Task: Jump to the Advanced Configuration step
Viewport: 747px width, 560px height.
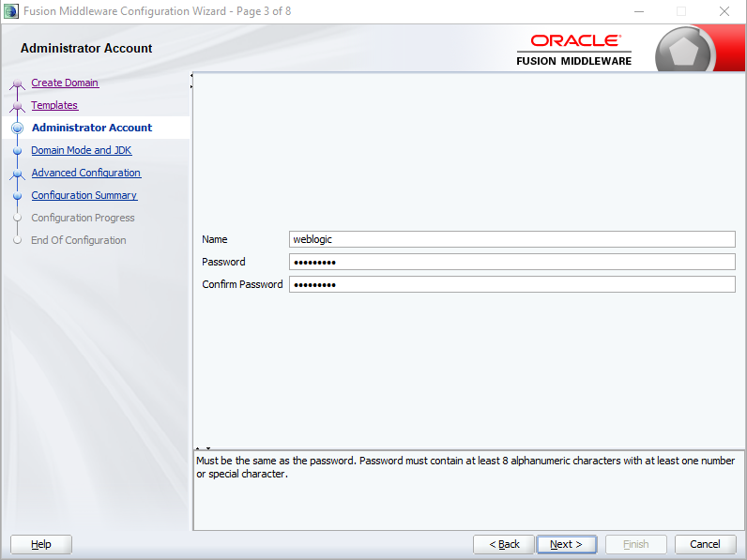Action: 86,173
